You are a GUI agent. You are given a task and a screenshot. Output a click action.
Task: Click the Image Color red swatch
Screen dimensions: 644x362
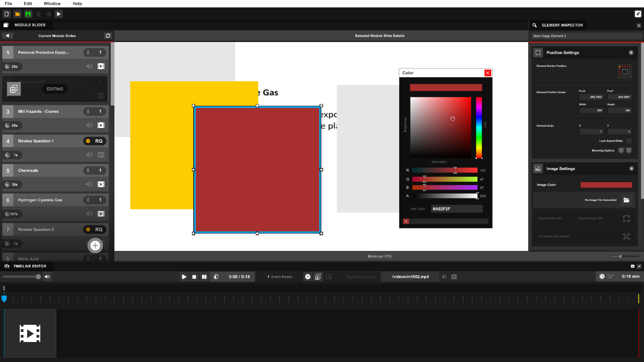[606, 185]
